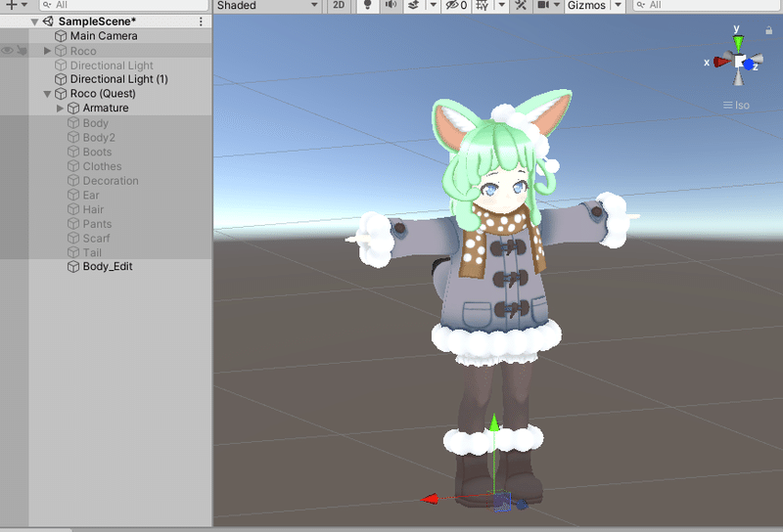The height and width of the screenshot is (532, 783).
Task: Toggle scene lighting lightbulb icon
Action: tap(368, 5)
